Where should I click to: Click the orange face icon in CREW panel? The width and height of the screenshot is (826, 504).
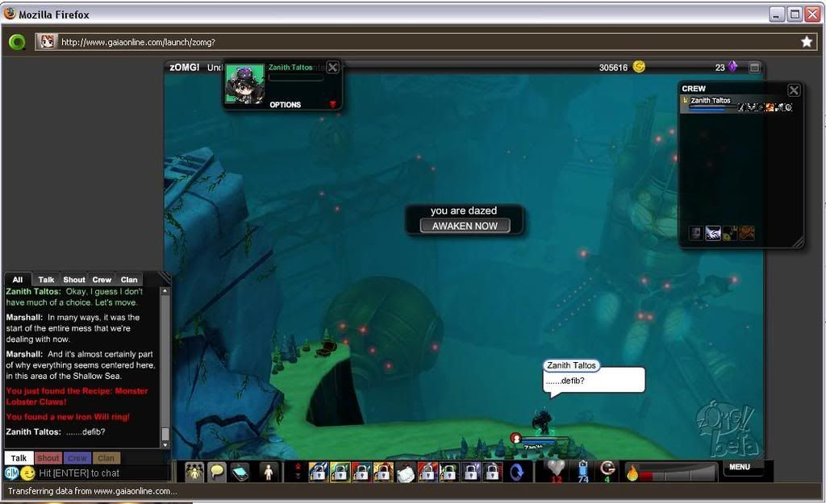(x=747, y=233)
